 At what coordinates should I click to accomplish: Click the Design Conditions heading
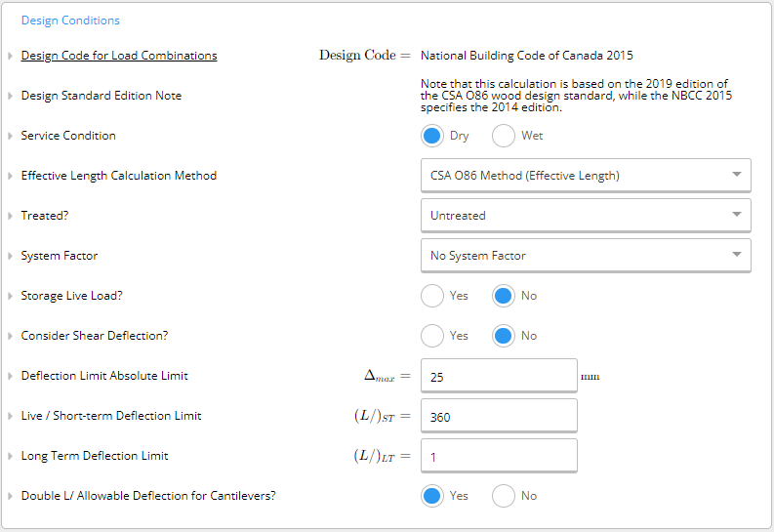[x=70, y=20]
